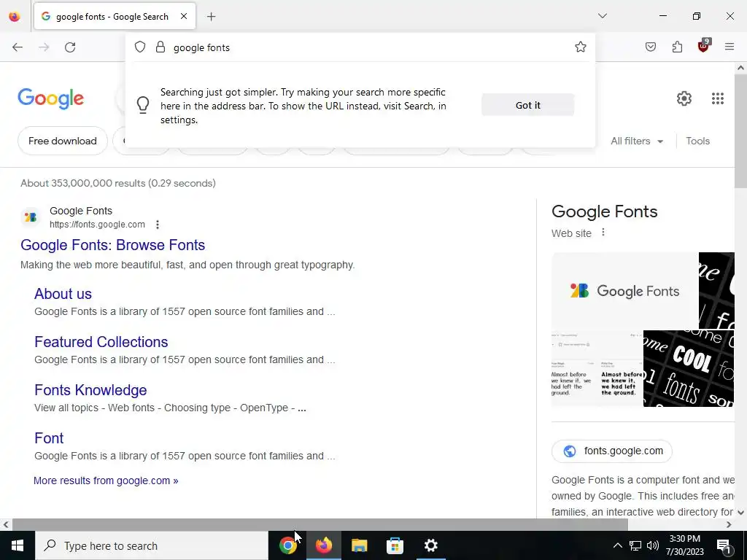This screenshot has width=747, height=560.
Task: Close the google fonts search tab
Action: click(x=184, y=16)
